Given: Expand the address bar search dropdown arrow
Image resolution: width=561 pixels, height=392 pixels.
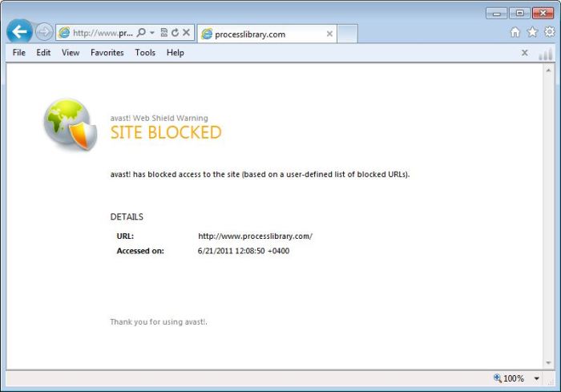Looking at the screenshot, I should click(151, 33).
